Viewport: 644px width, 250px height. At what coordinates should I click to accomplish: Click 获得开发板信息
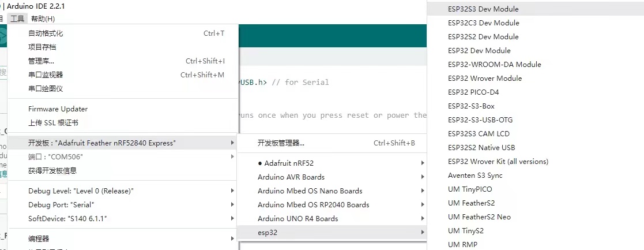point(123,171)
